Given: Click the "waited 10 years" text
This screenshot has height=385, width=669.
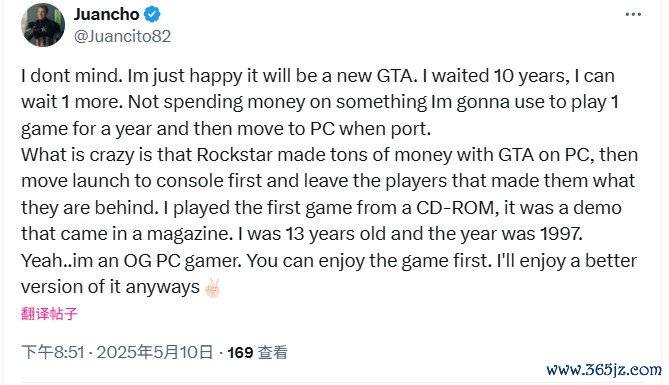Looking at the screenshot, I should tap(498, 76).
